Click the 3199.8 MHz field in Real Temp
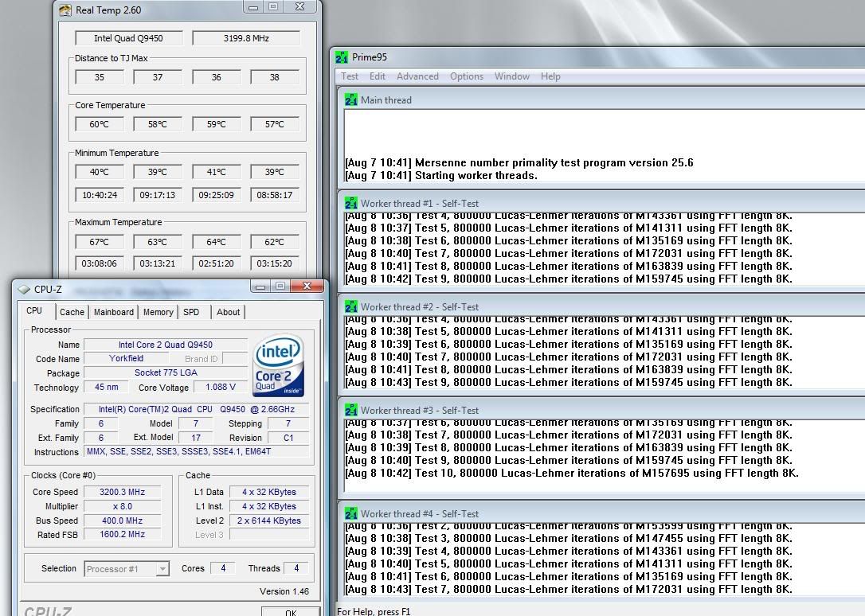 point(246,38)
